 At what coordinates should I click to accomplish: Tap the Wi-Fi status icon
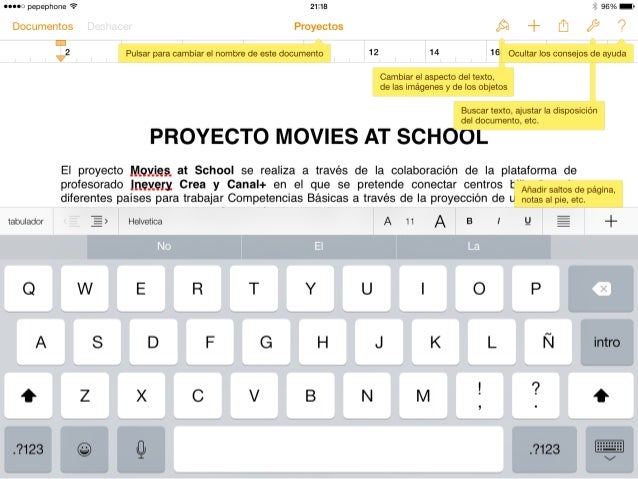[x=74, y=6]
